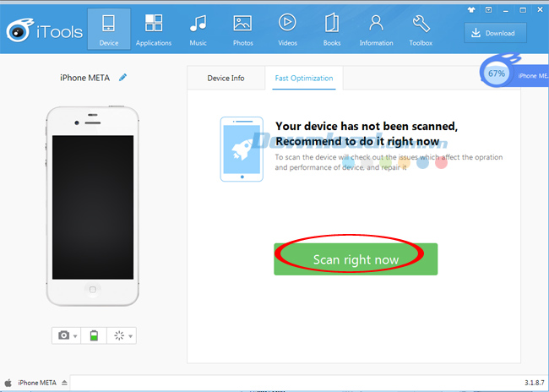The width and height of the screenshot is (549, 392).
Task: Take a screenshot with the camera icon
Action: click(x=63, y=335)
